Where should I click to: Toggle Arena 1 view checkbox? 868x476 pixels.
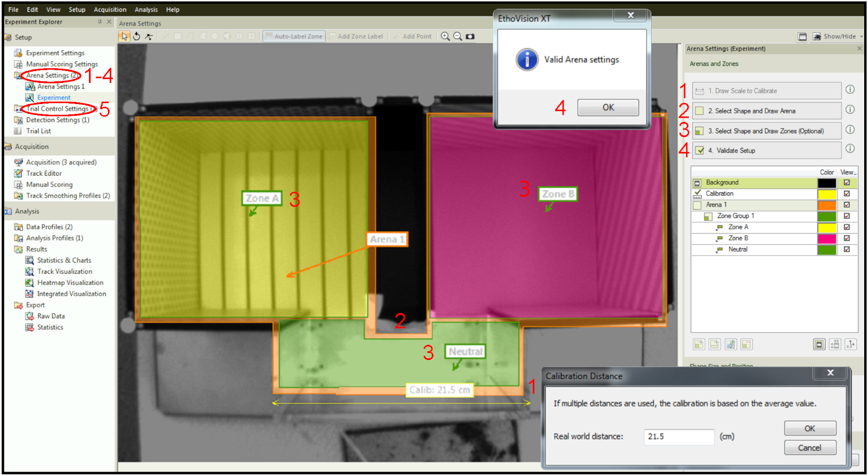click(847, 205)
